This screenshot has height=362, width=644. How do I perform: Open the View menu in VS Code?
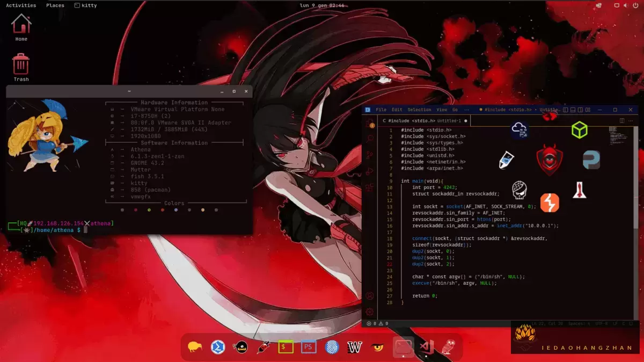point(442,110)
